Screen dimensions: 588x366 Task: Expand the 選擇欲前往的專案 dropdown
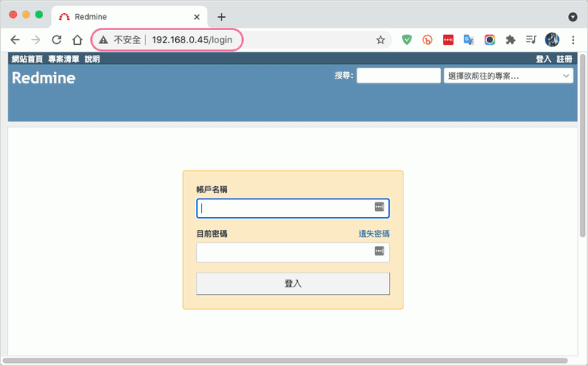coord(509,76)
